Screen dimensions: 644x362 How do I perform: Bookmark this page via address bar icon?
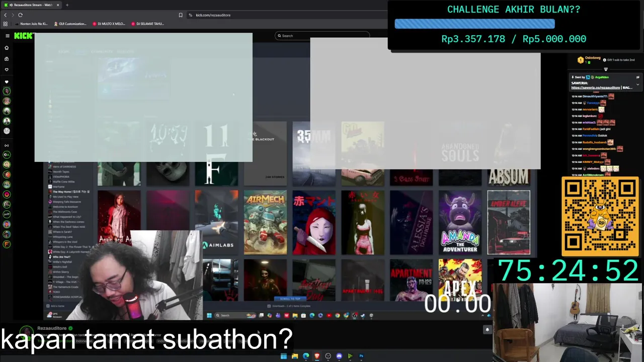click(181, 15)
